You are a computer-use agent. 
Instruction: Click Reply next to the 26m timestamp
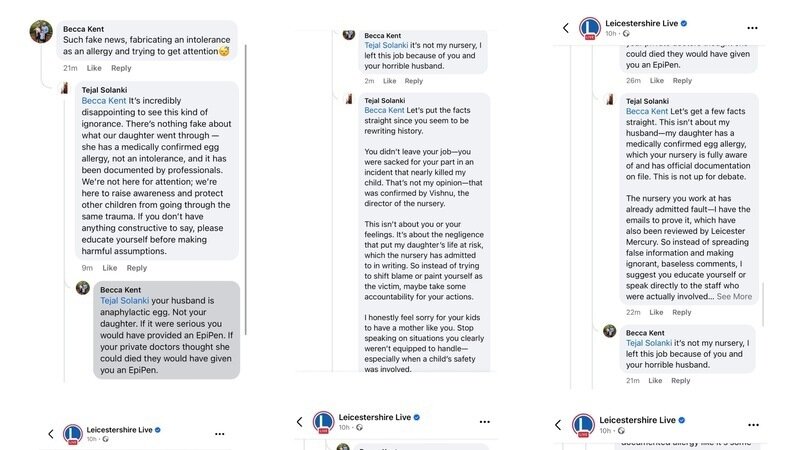tap(681, 80)
